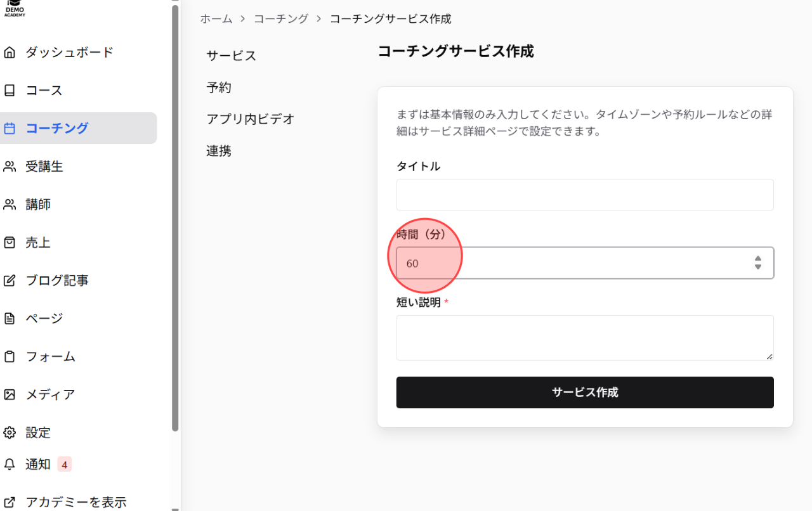Open ページ sidebar label
The height and width of the screenshot is (511, 812).
pyautogui.click(x=44, y=318)
